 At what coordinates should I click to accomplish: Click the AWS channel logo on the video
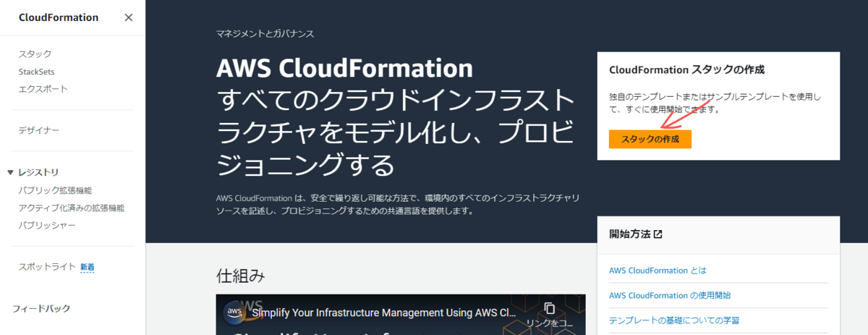pos(234,312)
